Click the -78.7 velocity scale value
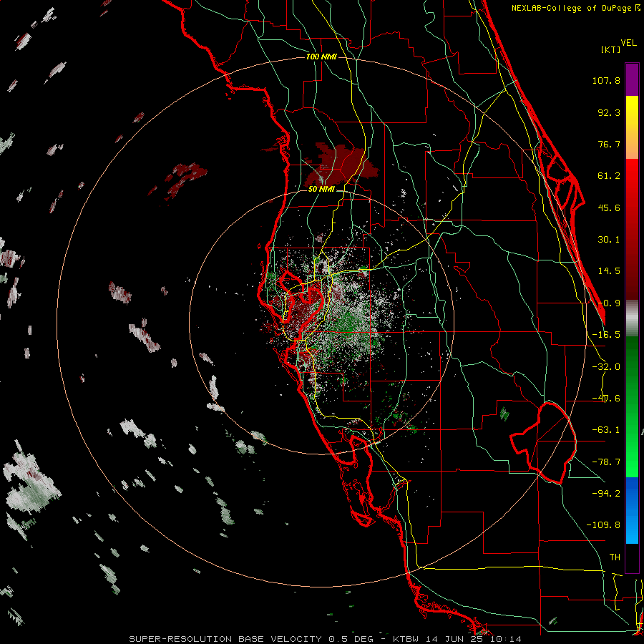Viewport: 644px width, 644px height. click(606, 462)
